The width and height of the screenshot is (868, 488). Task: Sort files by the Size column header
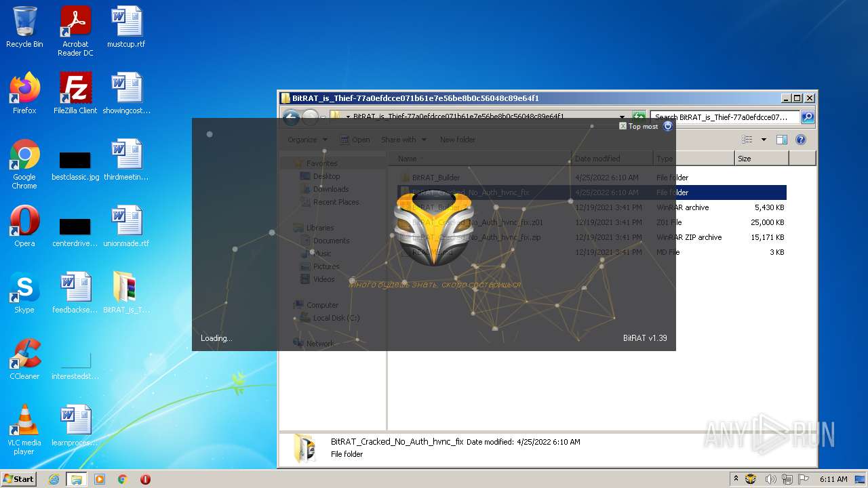pos(762,159)
